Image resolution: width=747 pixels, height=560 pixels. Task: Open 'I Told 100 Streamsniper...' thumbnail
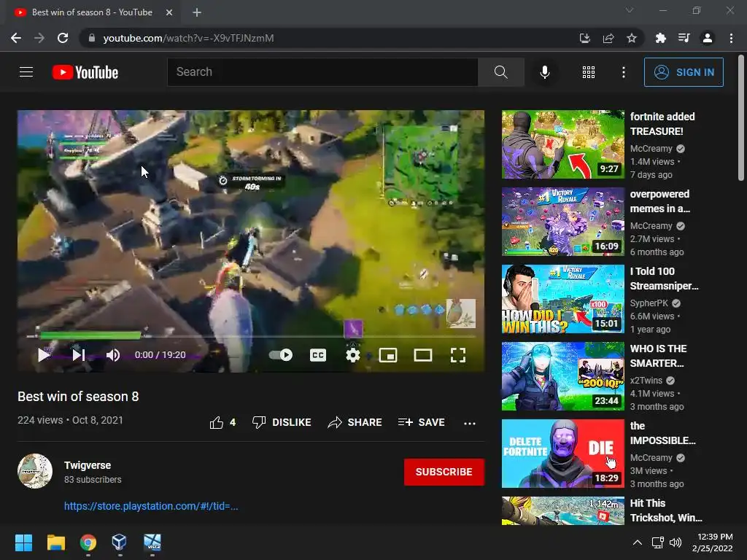562,299
